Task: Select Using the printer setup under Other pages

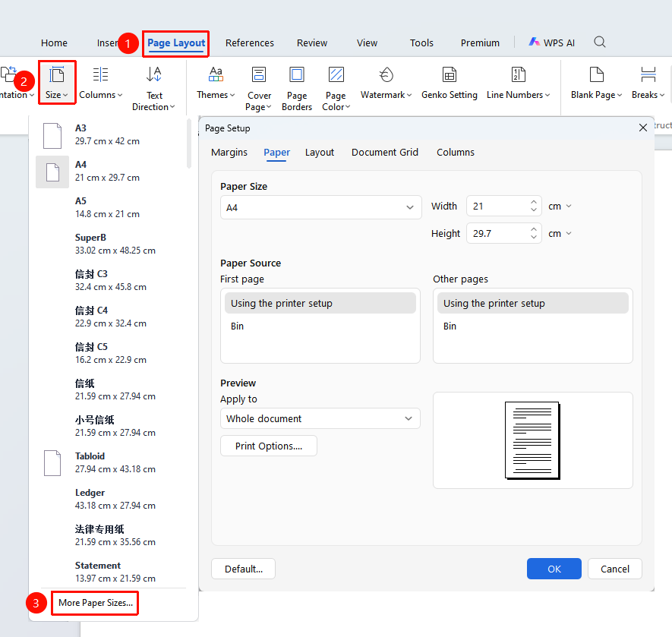Action: [x=533, y=303]
